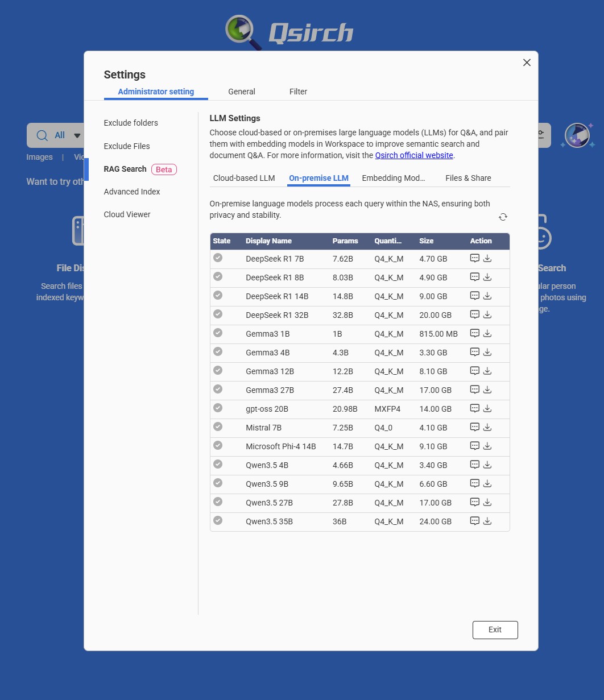Click chat icon for Mistral 7B

pyautogui.click(x=475, y=428)
